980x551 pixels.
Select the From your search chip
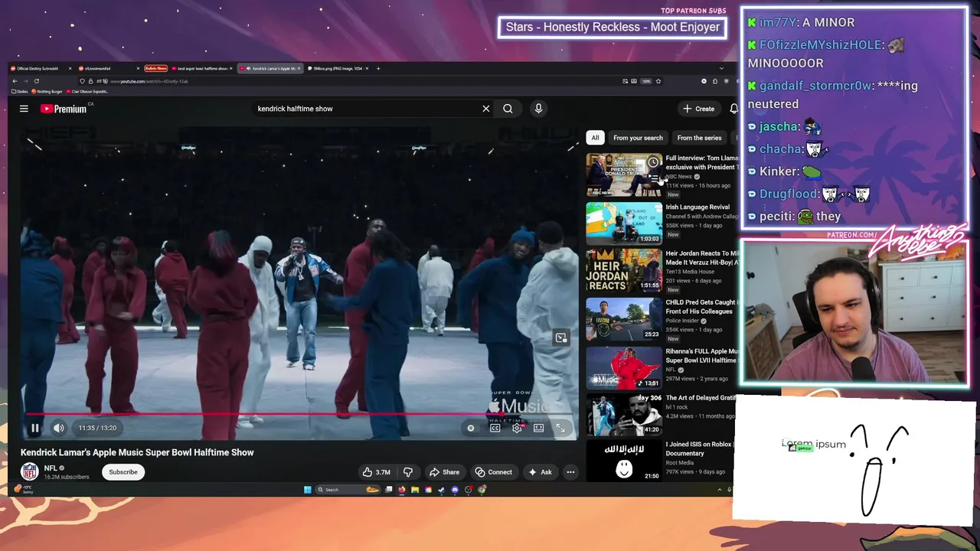click(x=638, y=138)
